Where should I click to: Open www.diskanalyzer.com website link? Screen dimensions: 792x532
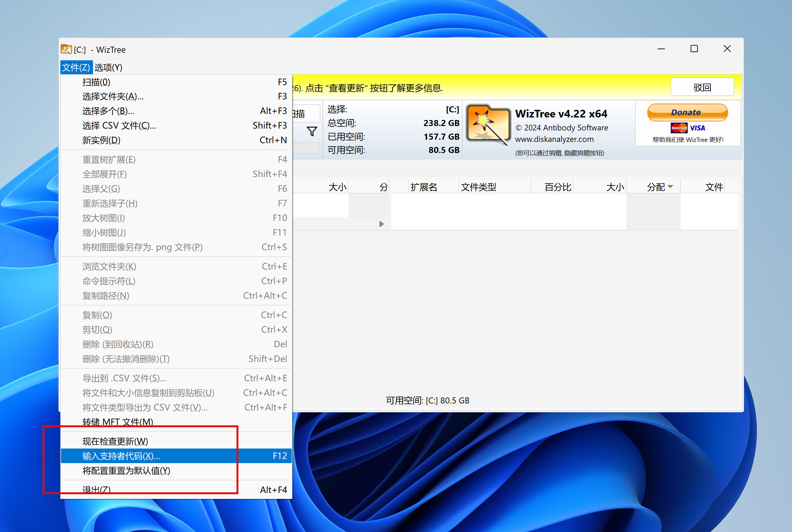tap(554, 139)
